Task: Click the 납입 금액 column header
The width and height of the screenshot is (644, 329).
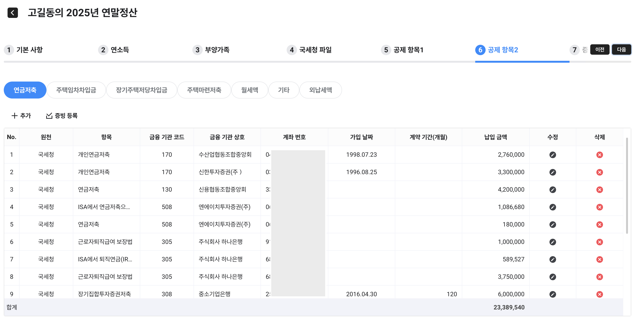Action: [x=495, y=137]
